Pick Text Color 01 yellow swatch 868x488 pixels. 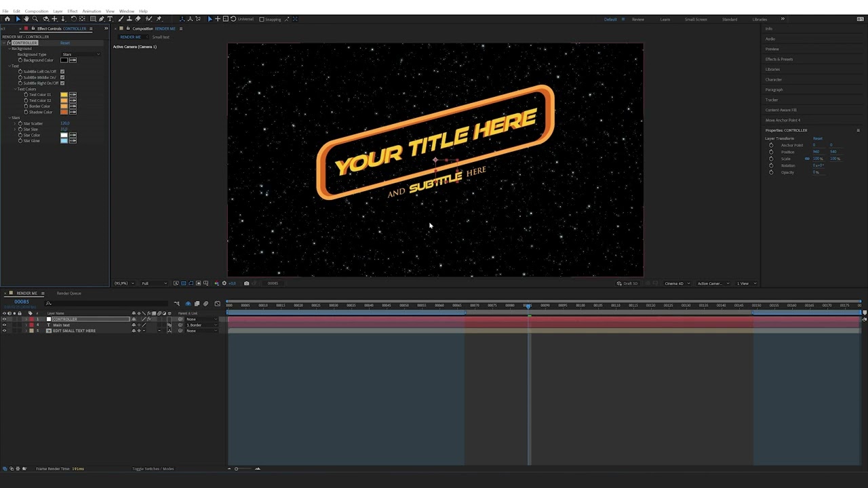pyautogui.click(x=64, y=94)
